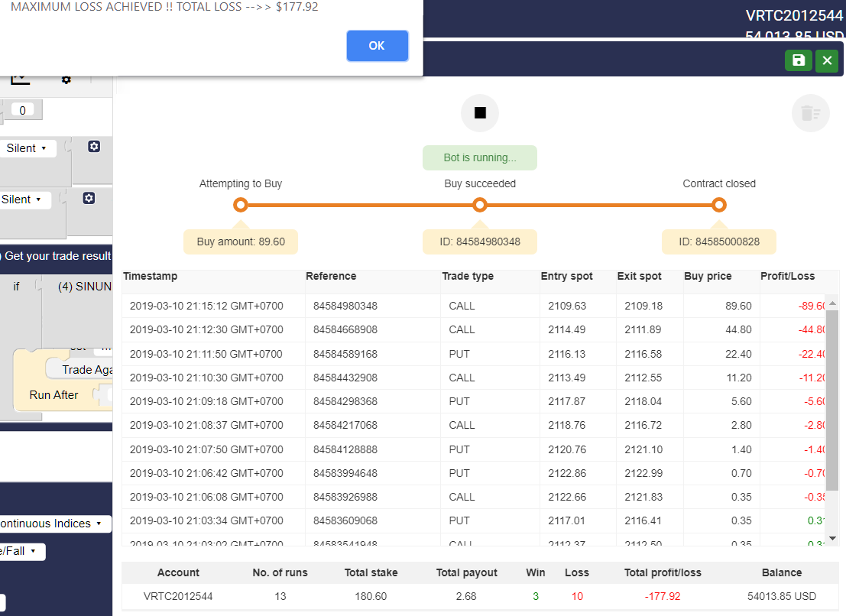Click the loss count 10

(x=577, y=596)
